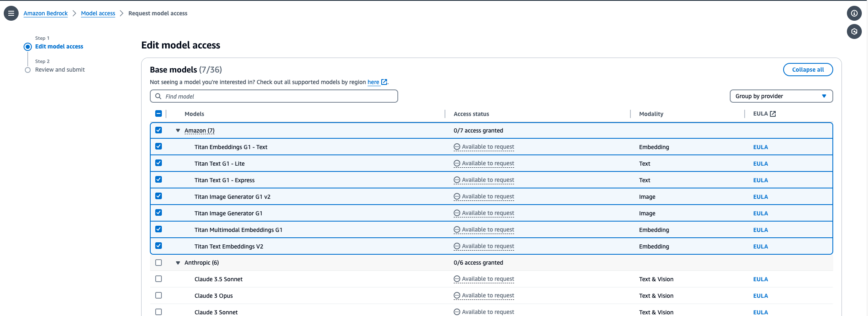Uncheck Titan Text Embeddings V2 checkbox
Screen dimensions: 868x316
pos(159,246)
